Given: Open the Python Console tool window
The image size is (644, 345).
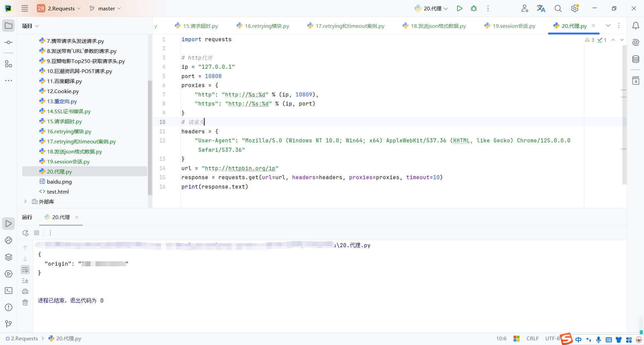Looking at the screenshot, I should 8,240.
